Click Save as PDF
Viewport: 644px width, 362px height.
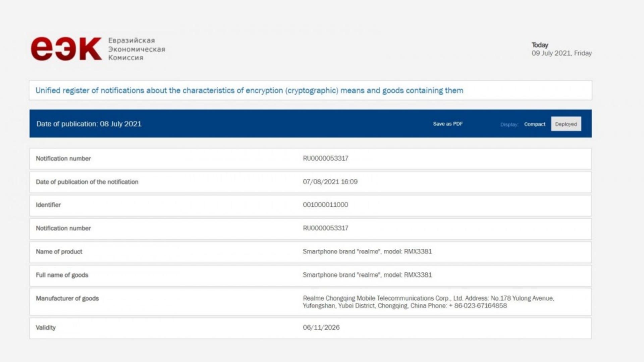point(447,124)
